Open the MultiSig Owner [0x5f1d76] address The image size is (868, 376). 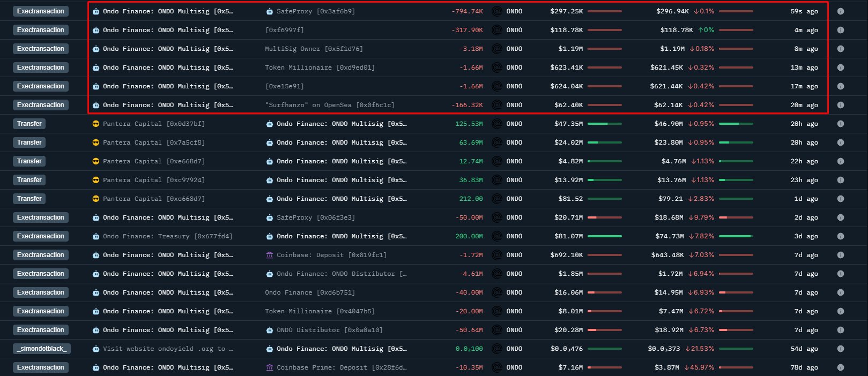point(314,49)
